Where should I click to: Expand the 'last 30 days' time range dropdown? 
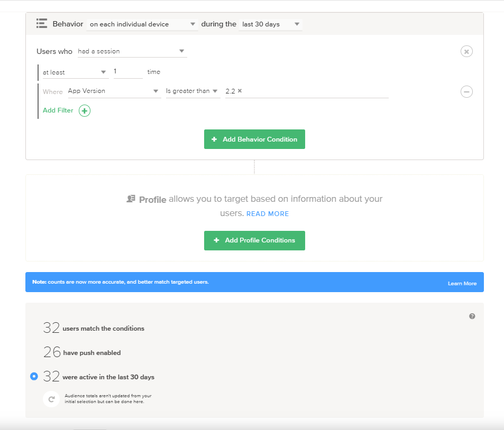[270, 24]
